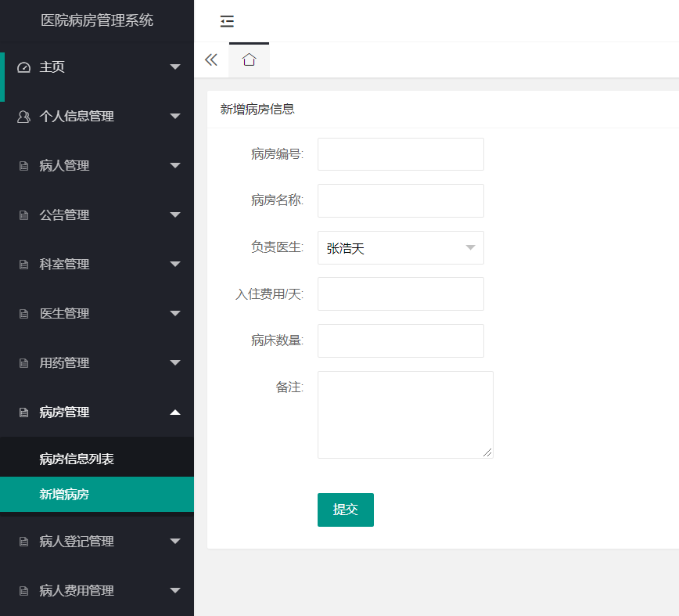Click the 病房管理 menu label

(64, 412)
